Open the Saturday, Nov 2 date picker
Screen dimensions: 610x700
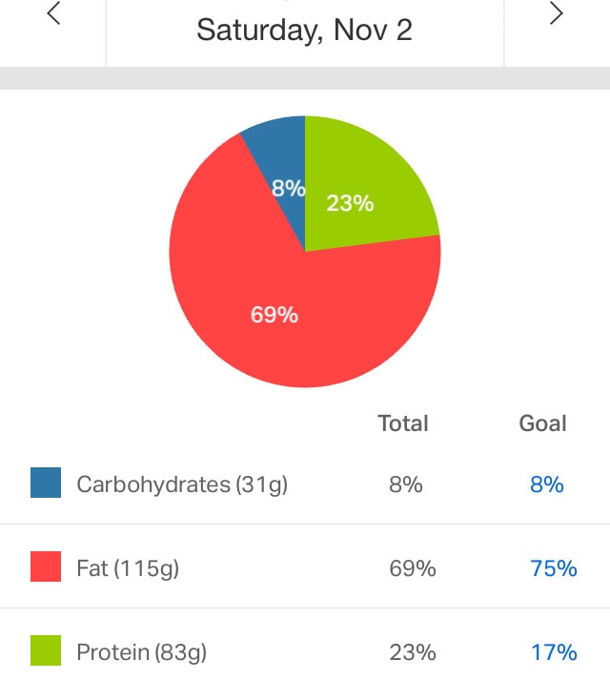coord(304,30)
